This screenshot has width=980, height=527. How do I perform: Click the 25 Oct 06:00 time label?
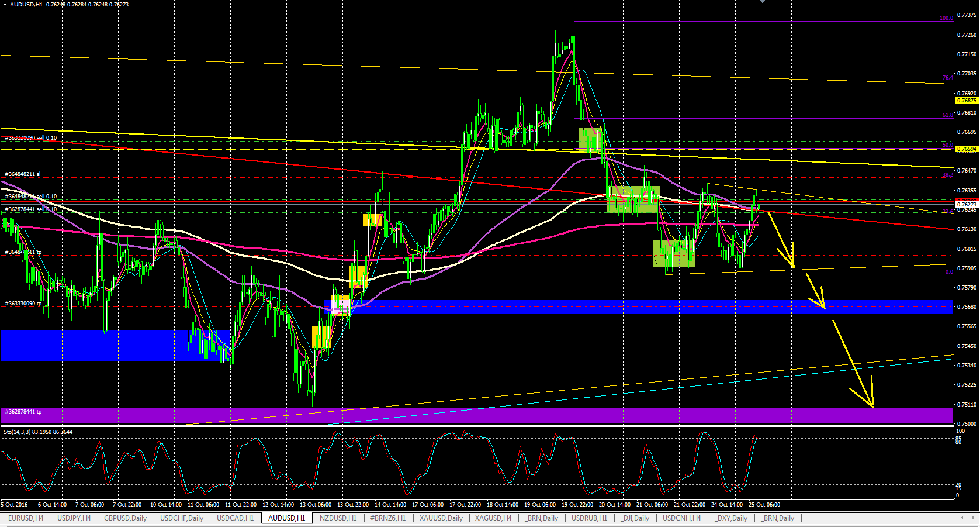pyautogui.click(x=764, y=505)
